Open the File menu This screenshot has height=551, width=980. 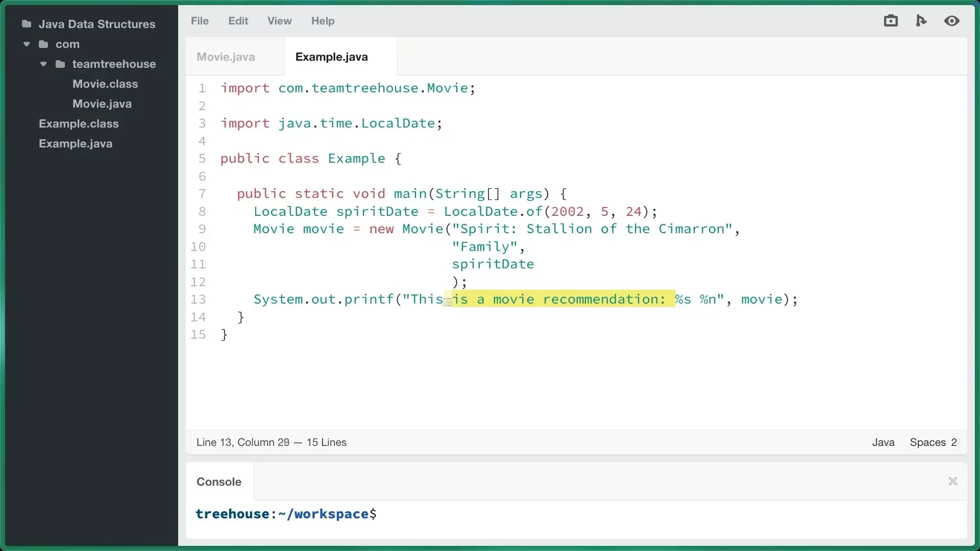pos(200,21)
